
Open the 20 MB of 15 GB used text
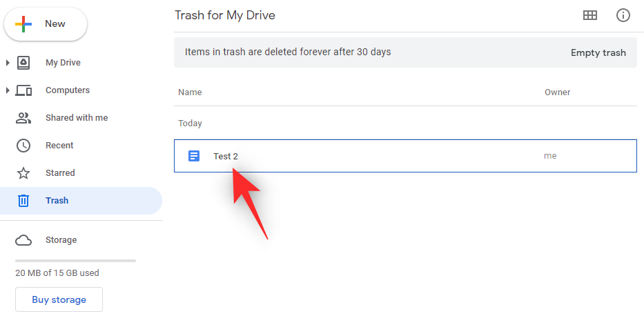point(57,273)
